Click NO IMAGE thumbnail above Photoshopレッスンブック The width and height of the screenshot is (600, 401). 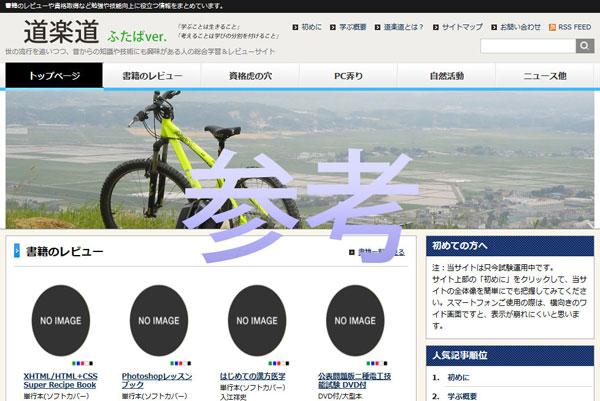159,321
